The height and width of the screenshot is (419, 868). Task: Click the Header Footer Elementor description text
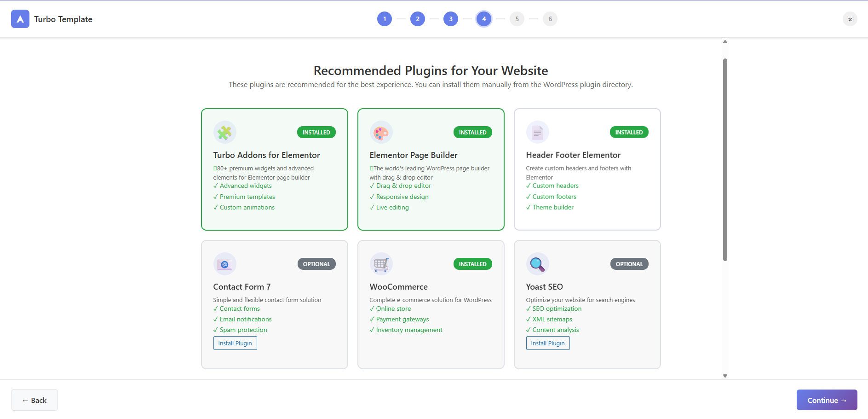579,173
